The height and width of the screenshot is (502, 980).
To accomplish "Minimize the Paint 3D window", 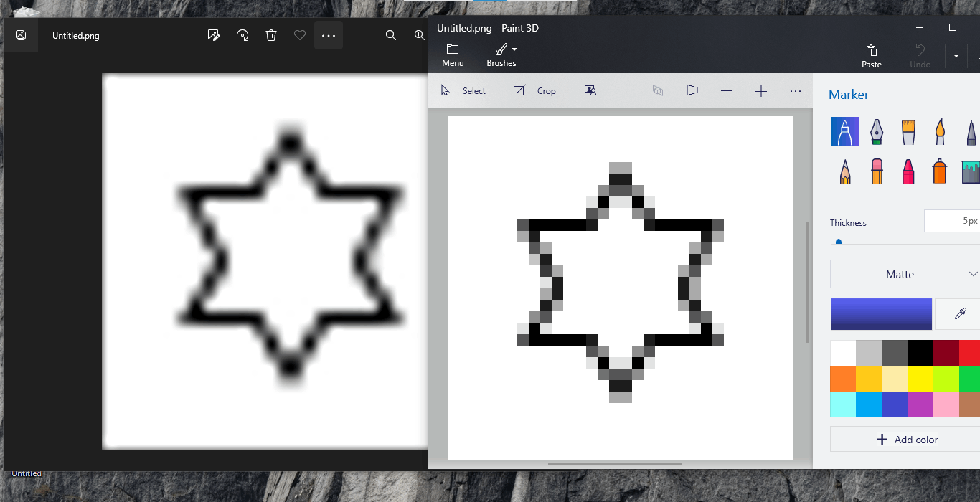I will (920, 27).
